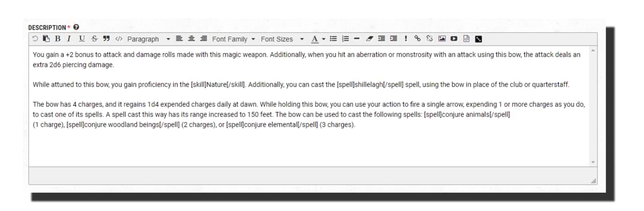This screenshot has height=211, width=644.
Task: Expand the text color picker arrow
Action: (324, 39)
